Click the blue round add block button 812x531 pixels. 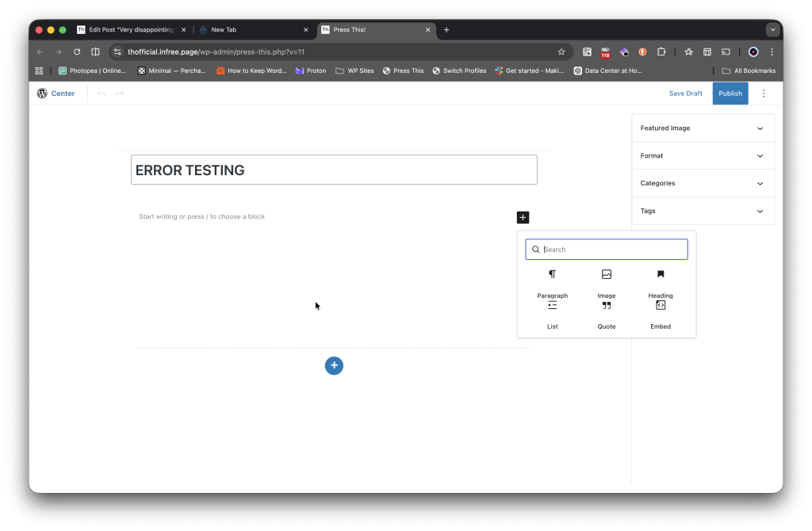tap(334, 365)
